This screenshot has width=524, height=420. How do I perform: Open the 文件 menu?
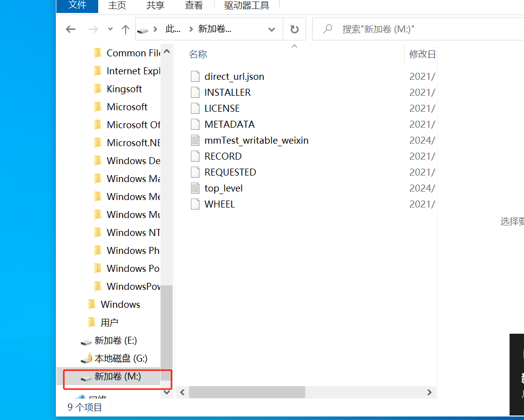pyautogui.click(x=77, y=5)
